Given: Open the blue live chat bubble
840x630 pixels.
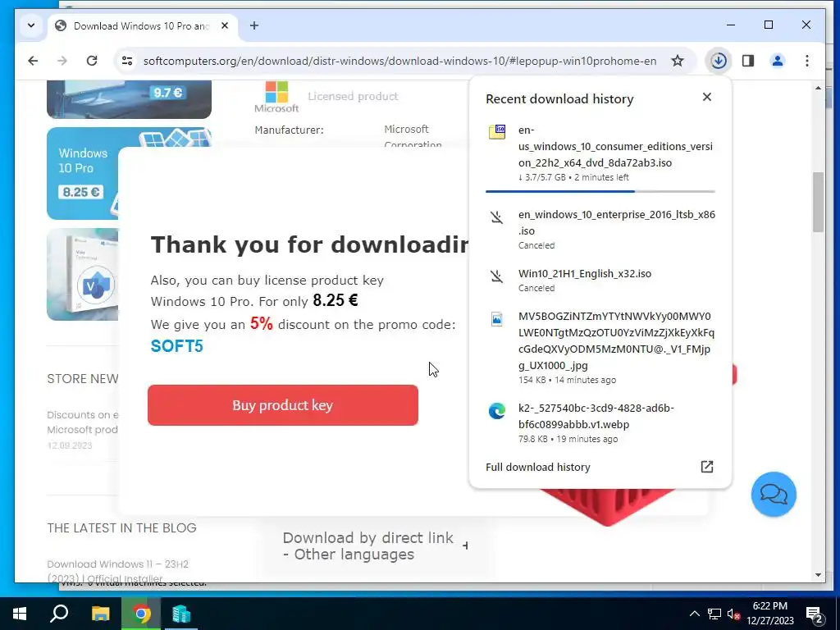Looking at the screenshot, I should tap(774, 494).
